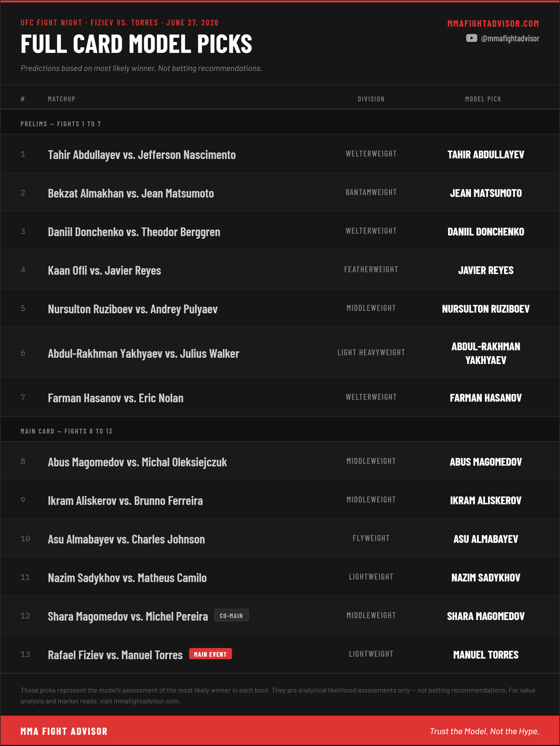Click the Shara Magomedov vs. Michel Pereira matchup
This screenshot has height=746, width=560.
(128, 617)
